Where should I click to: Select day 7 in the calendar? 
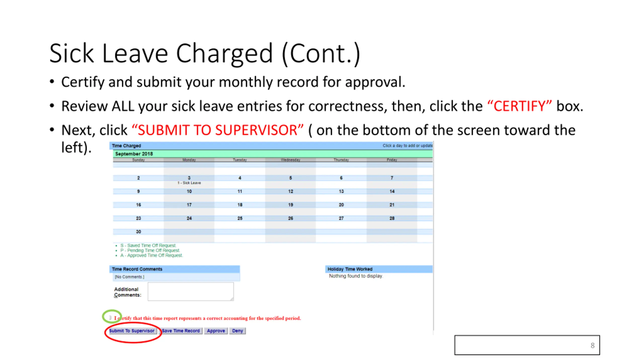(392, 178)
